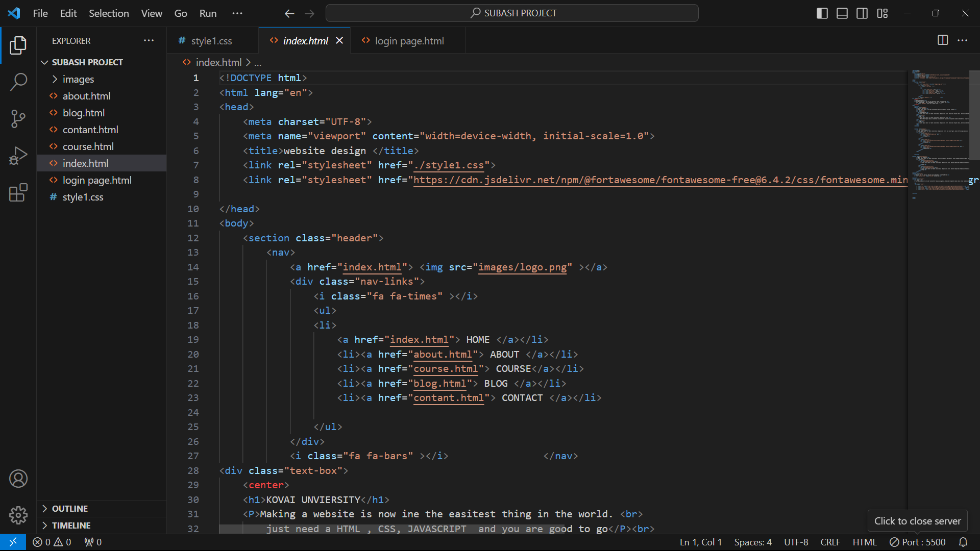Toggle the secondary side bar visibility
Image resolution: width=980 pixels, height=551 pixels.
(862, 13)
